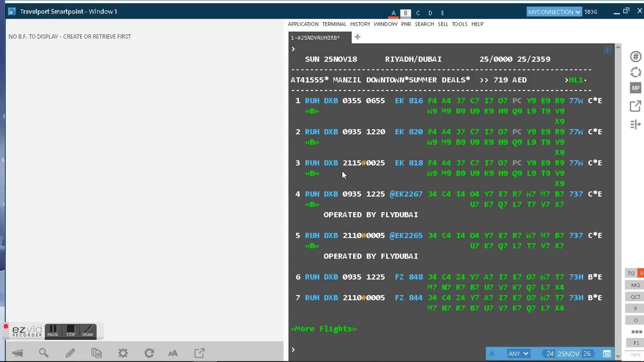
Task: Click the blue X clear icon in bottom bar
Action: click(x=492, y=354)
